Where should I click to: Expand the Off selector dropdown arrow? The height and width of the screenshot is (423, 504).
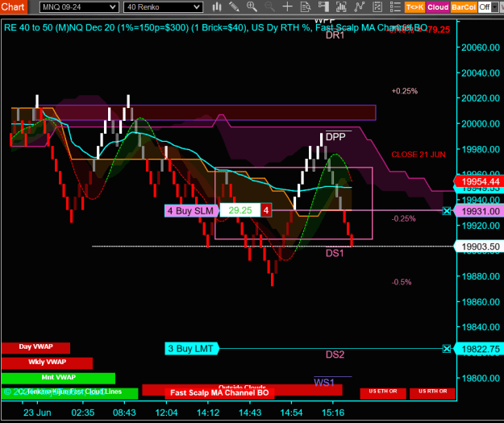(495, 7)
